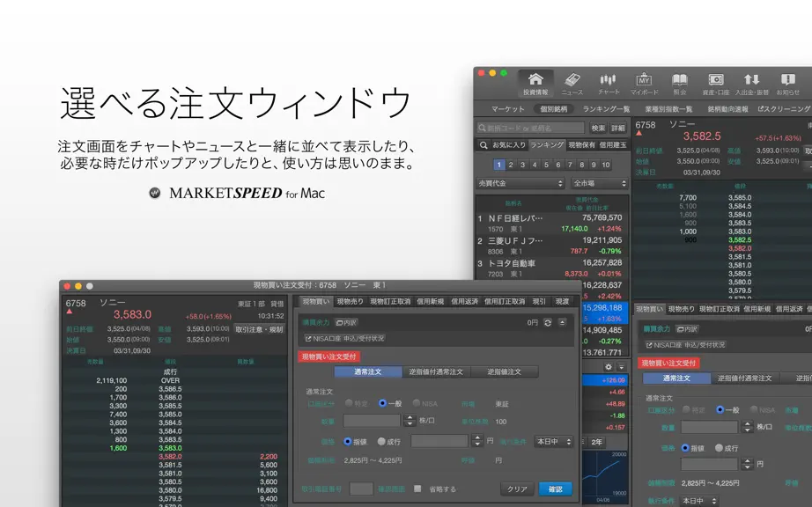Open the 照会 book icon
Viewport: 812px width, 507px height.
pos(679,84)
